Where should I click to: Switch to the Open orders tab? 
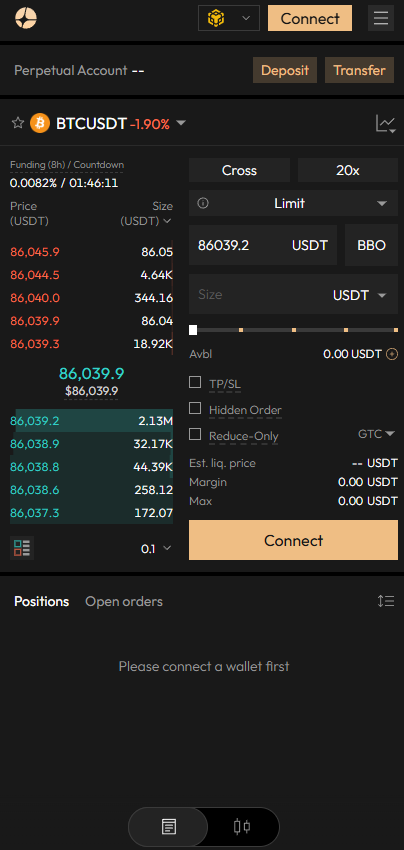coord(124,601)
